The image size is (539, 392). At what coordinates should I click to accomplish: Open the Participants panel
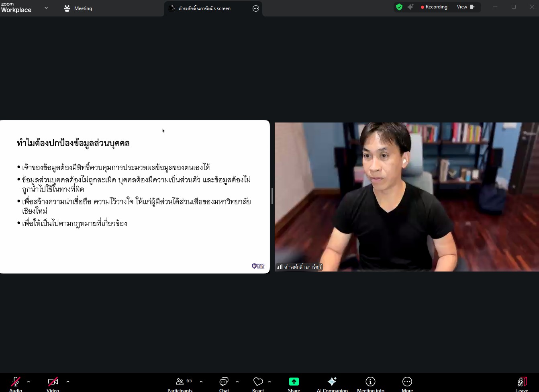pos(180,382)
